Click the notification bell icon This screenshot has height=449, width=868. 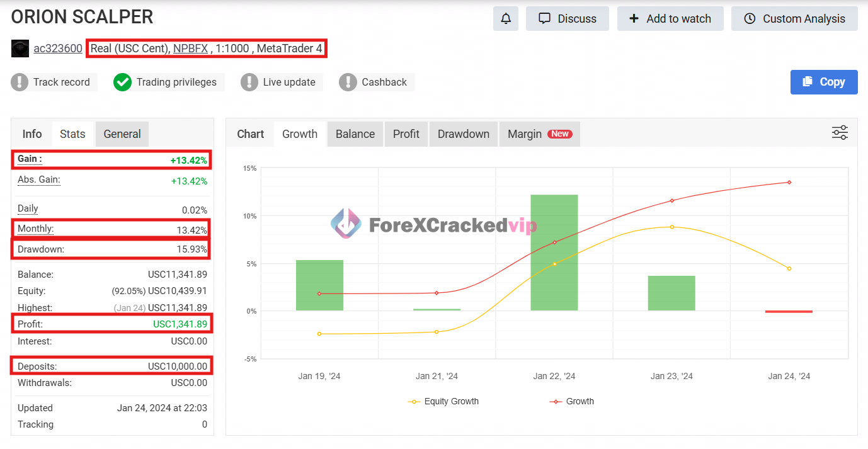pyautogui.click(x=505, y=19)
